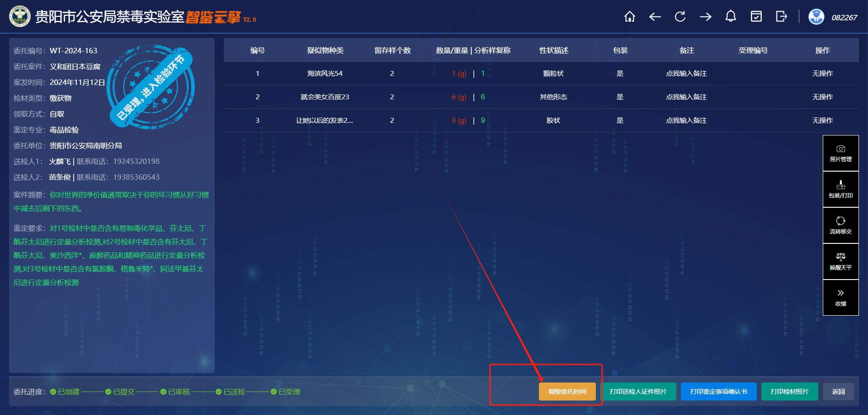
Task: Click remark input for 就会美女百度23 row
Action: (686, 97)
